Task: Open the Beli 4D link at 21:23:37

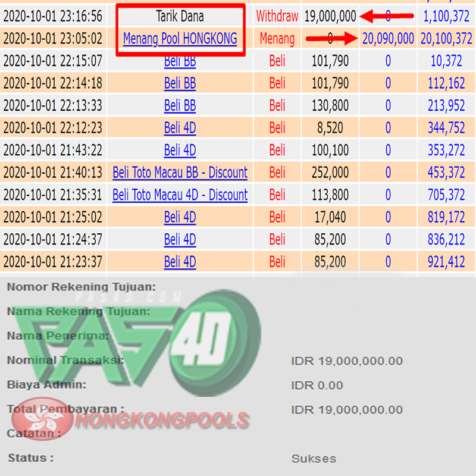Action: (x=180, y=262)
